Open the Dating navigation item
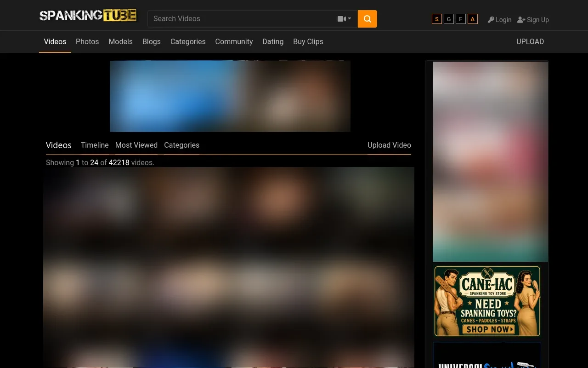The height and width of the screenshot is (368, 588). pos(273,41)
